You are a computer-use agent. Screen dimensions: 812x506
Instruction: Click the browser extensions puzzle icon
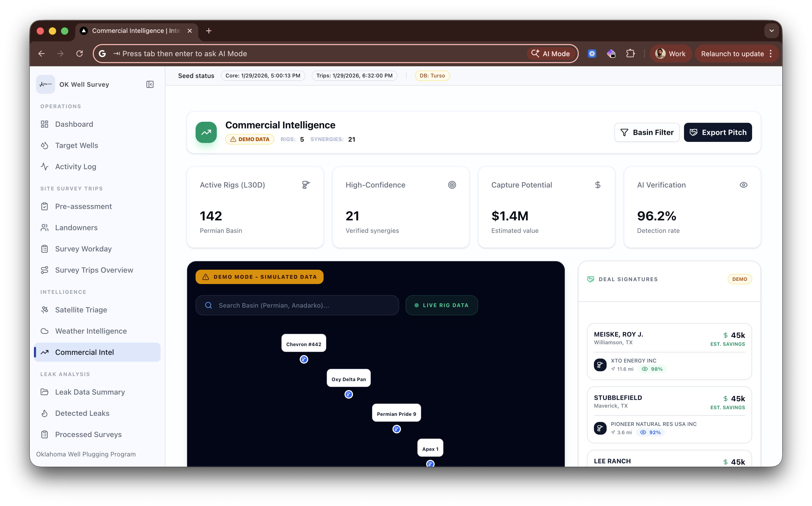click(x=630, y=54)
